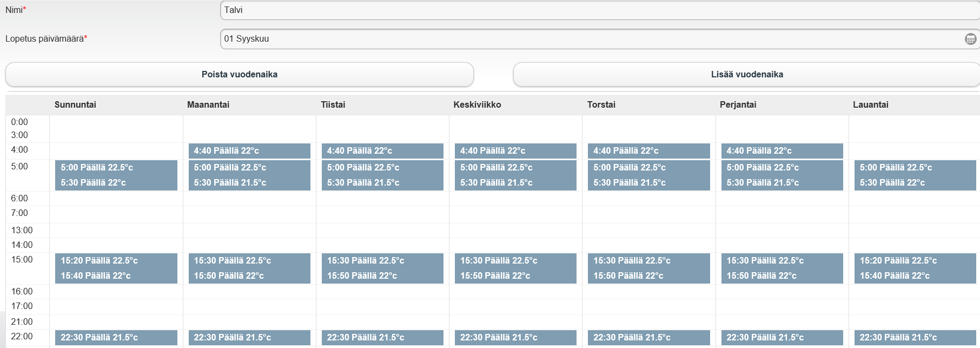Open Perjantai 22:30 Päällä 21.5°c entry
The height and width of the screenshot is (348, 980).
click(782, 338)
